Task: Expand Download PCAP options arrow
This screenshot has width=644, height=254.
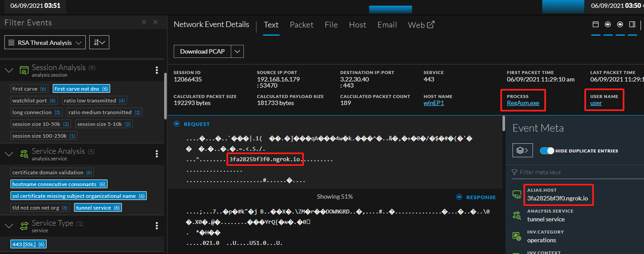Action: coord(237,51)
